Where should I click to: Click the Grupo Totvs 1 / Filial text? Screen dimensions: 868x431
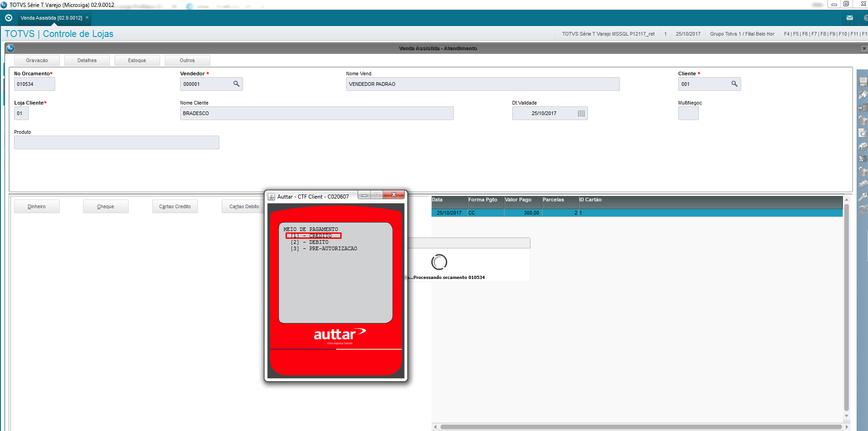pos(742,34)
